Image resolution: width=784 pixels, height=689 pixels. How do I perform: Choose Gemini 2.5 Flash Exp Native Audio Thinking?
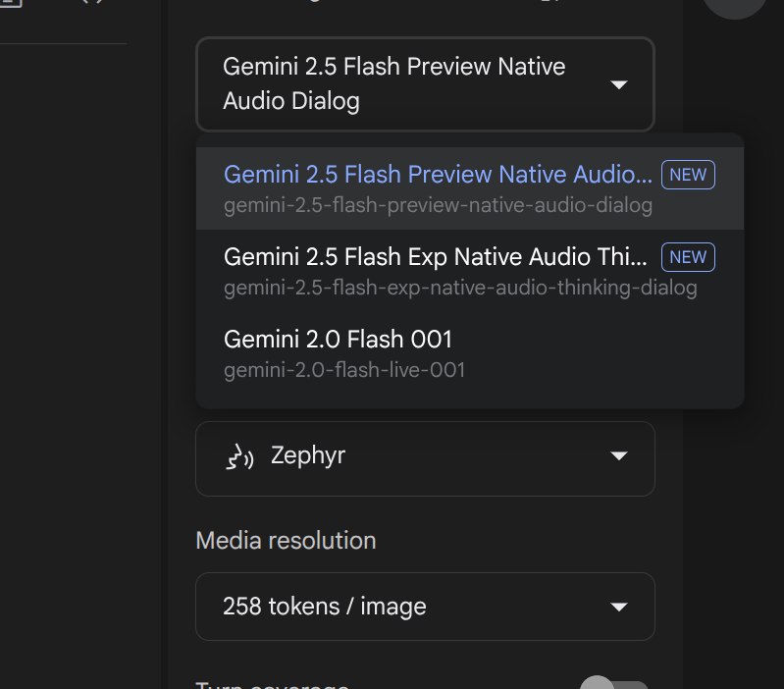click(x=436, y=257)
